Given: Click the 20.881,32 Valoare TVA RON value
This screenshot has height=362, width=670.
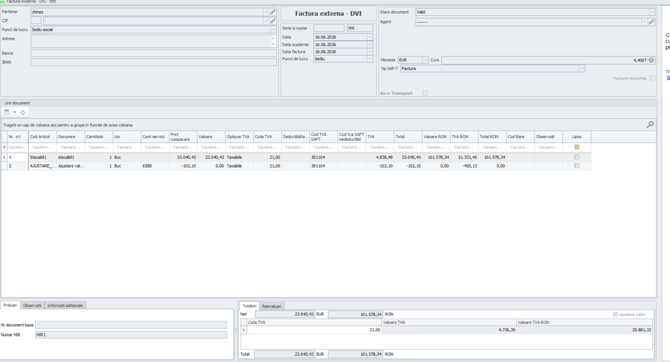Looking at the screenshot, I should [642, 330].
